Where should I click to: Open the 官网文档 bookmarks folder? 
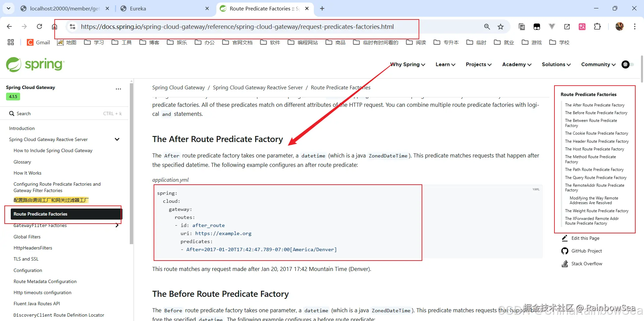coord(237,42)
